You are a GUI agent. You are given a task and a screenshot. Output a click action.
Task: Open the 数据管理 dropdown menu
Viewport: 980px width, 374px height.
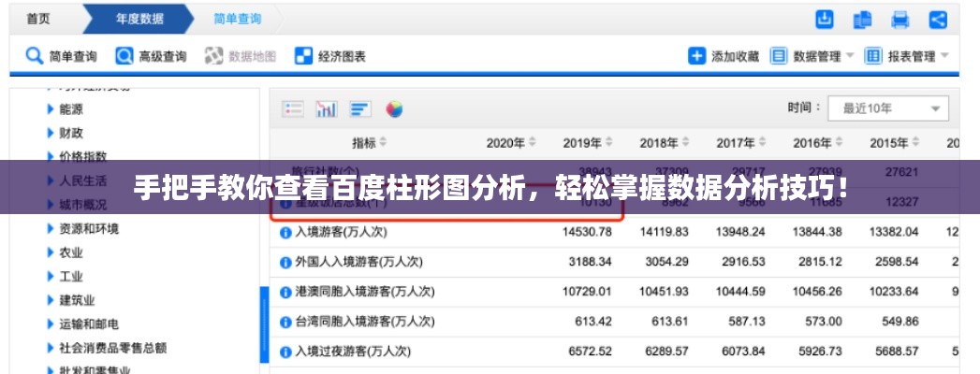click(812, 56)
